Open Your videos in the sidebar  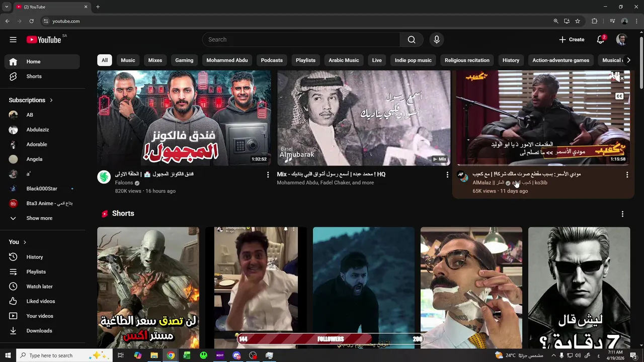[42, 316]
